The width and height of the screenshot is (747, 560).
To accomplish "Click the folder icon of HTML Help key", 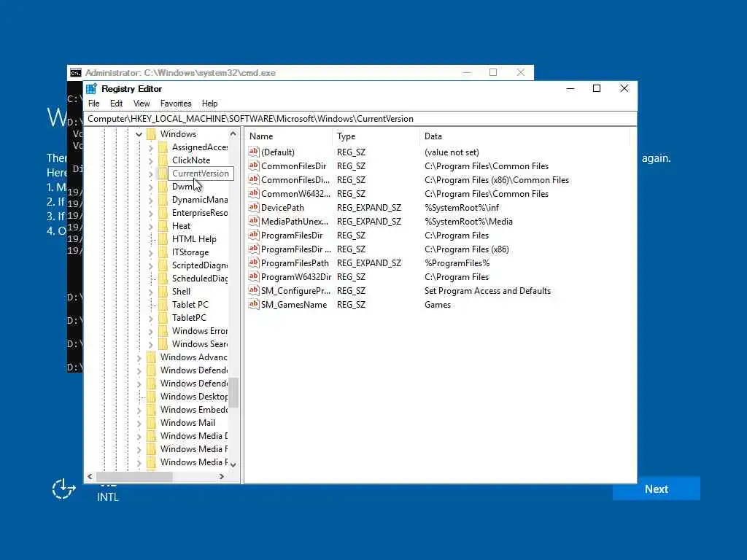I will pos(163,239).
